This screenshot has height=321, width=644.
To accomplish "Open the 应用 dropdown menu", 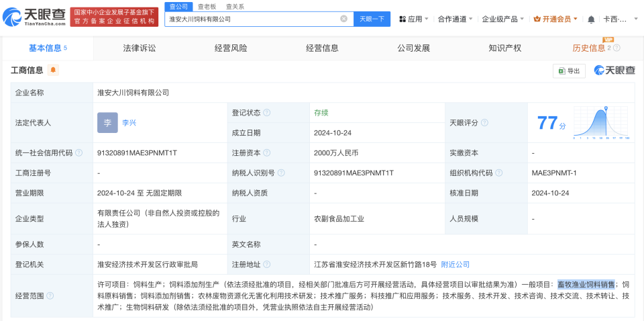I will (414, 19).
